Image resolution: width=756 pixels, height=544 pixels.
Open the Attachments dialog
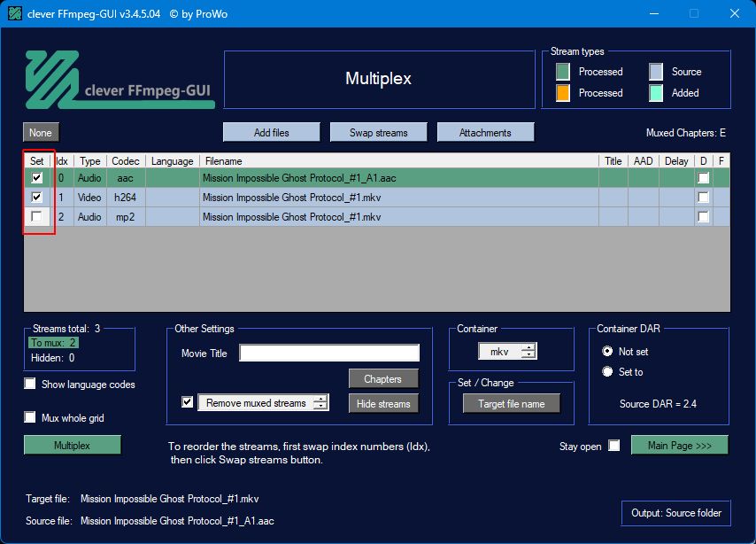tap(485, 133)
